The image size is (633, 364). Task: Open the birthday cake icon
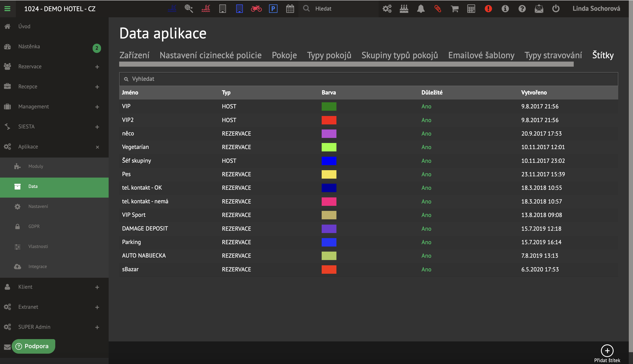click(404, 9)
